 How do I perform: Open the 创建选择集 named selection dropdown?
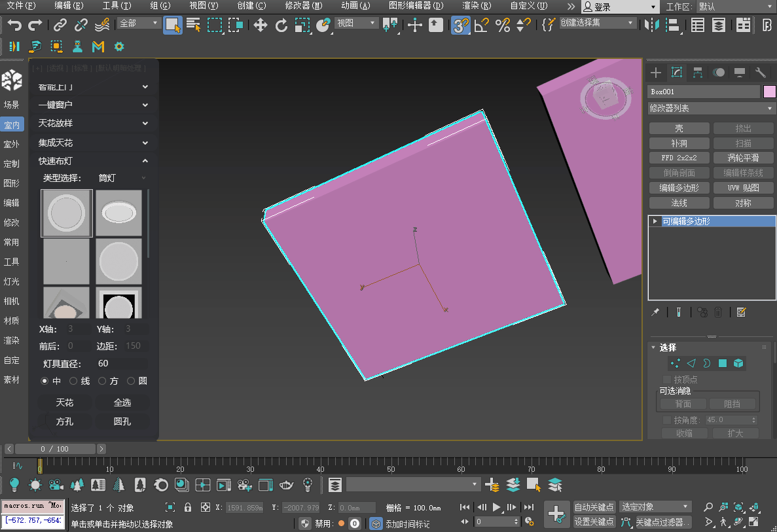coord(598,24)
